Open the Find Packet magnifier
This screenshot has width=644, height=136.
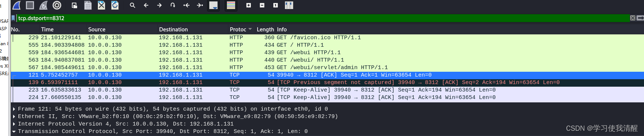coord(133,5)
